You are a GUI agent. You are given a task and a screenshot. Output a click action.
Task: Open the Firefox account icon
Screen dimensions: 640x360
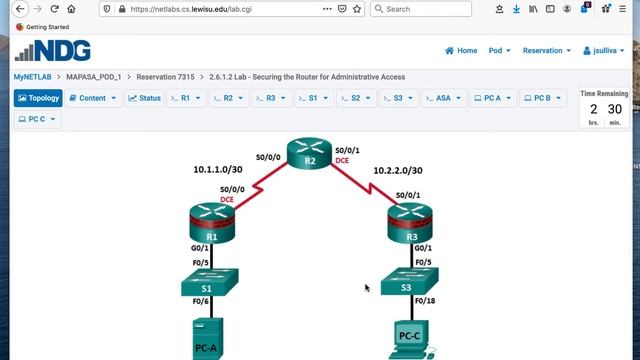click(x=567, y=9)
